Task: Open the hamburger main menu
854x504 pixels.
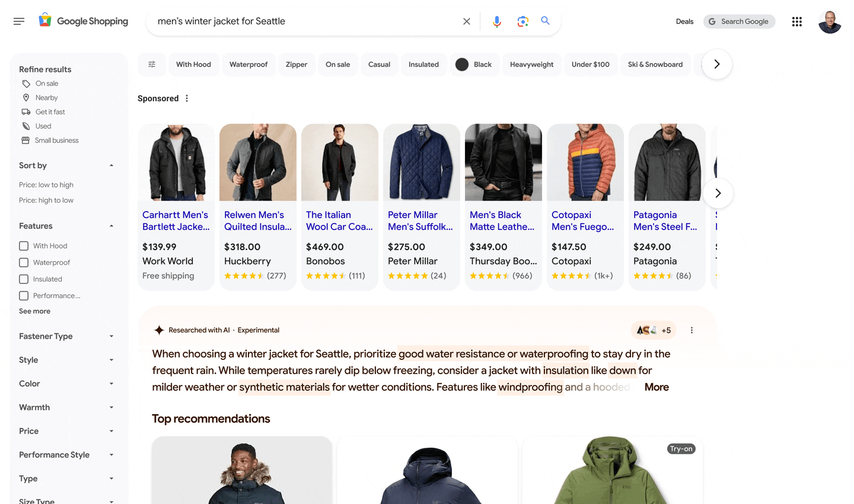Action: click(x=19, y=21)
